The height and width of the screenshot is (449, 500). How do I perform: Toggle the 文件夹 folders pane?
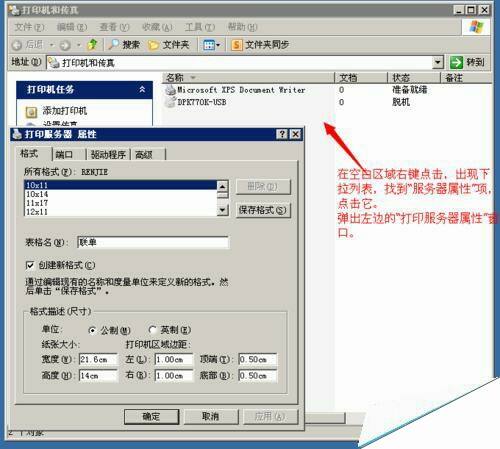pyautogui.click(x=169, y=45)
